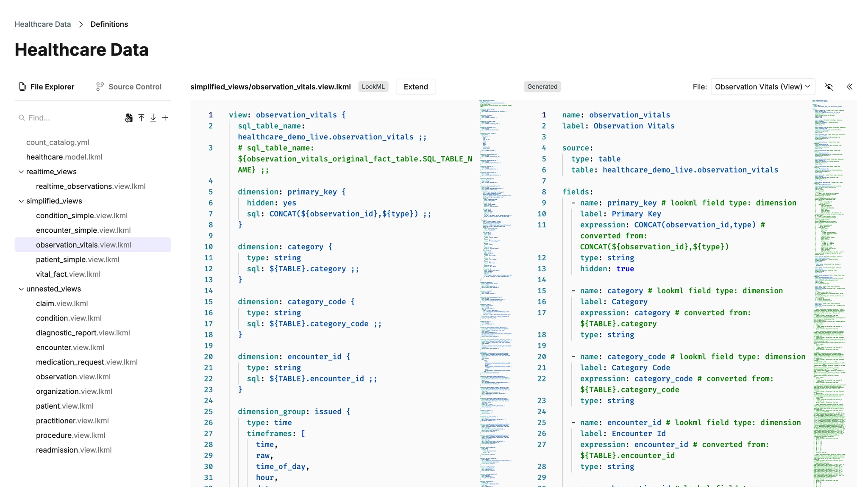Click the Extend button
Screen dimensions: 868x487
coord(415,86)
